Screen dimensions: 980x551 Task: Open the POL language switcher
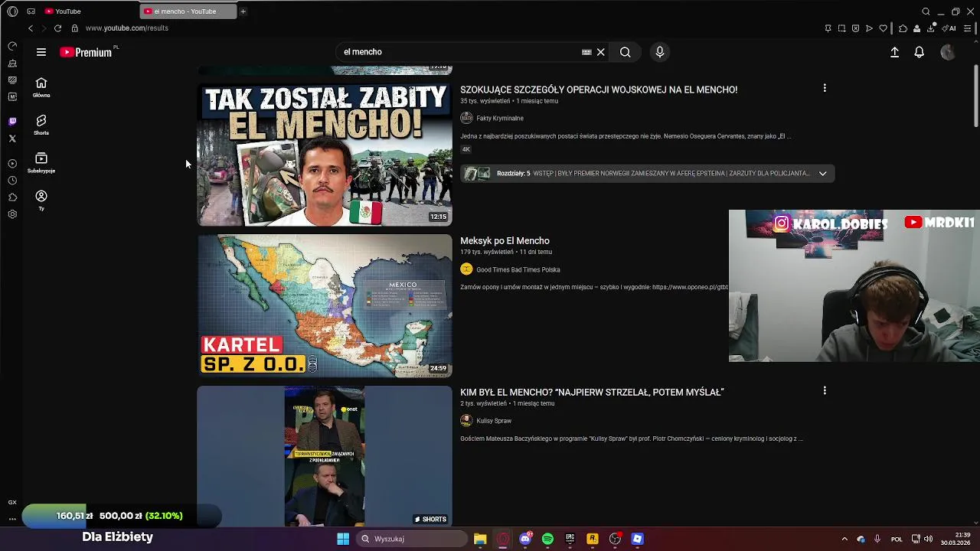coord(897,539)
